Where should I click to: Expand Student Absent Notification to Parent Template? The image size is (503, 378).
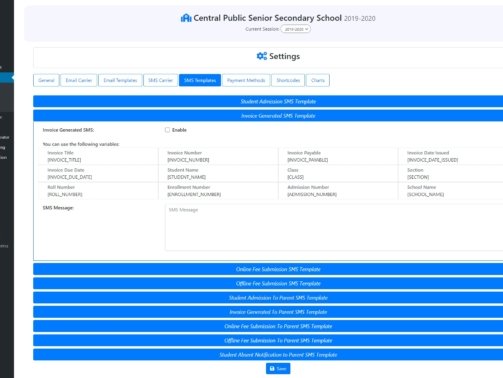point(268,355)
